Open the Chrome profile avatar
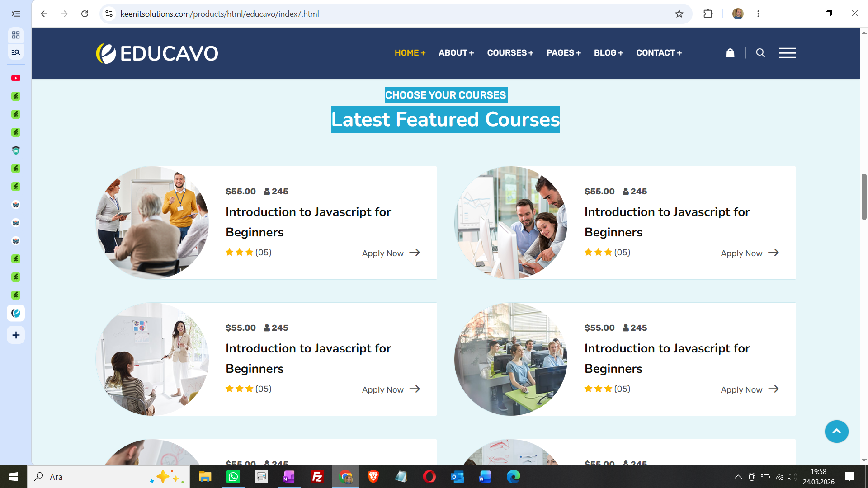 tap(738, 14)
